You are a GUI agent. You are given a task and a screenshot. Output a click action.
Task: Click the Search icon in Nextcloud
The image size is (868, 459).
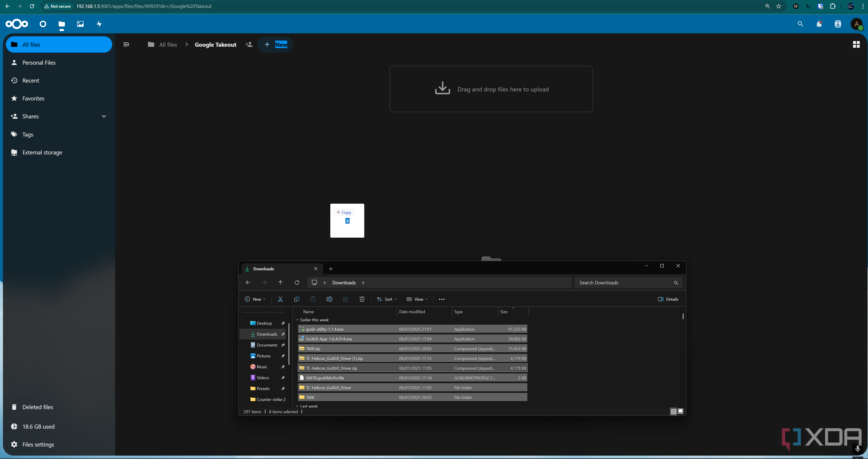(x=800, y=24)
